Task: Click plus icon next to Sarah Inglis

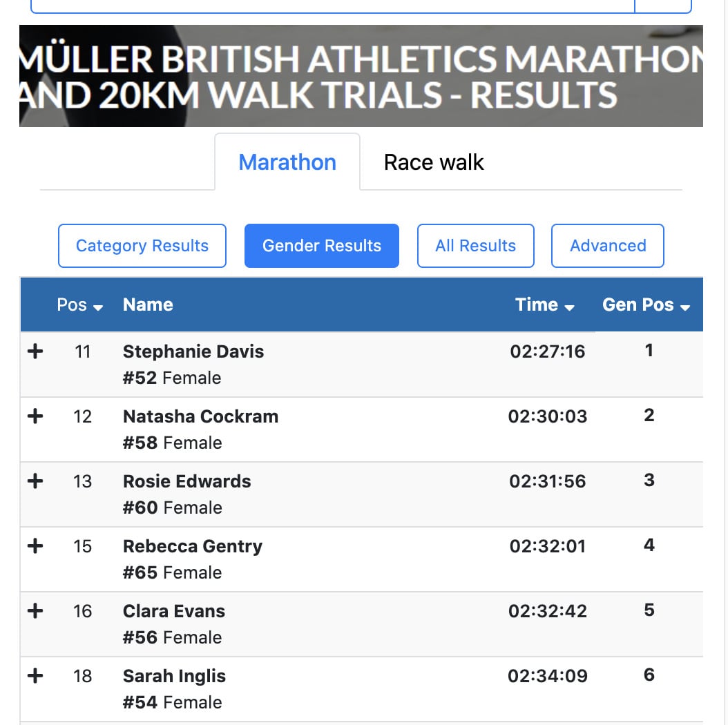Action: click(35, 676)
